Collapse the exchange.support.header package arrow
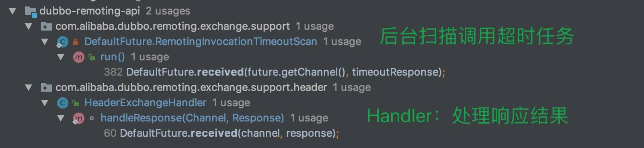This screenshot has height=148, width=644. [29, 87]
